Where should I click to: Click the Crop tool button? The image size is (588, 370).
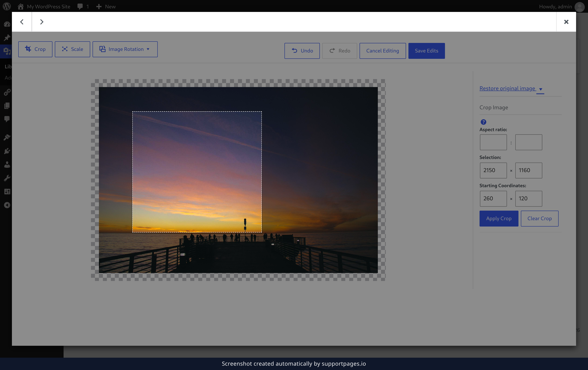pyautogui.click(x=35, y=49)
